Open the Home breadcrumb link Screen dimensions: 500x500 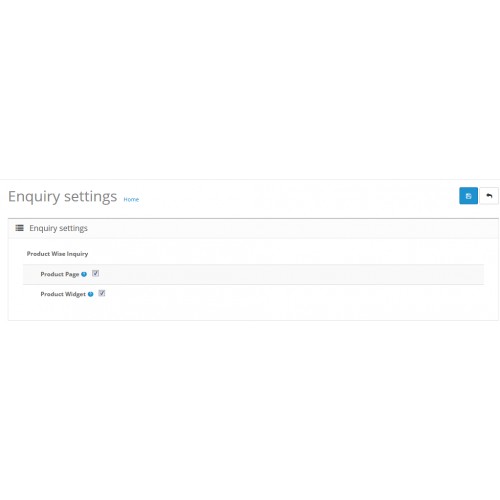(131, 199)
